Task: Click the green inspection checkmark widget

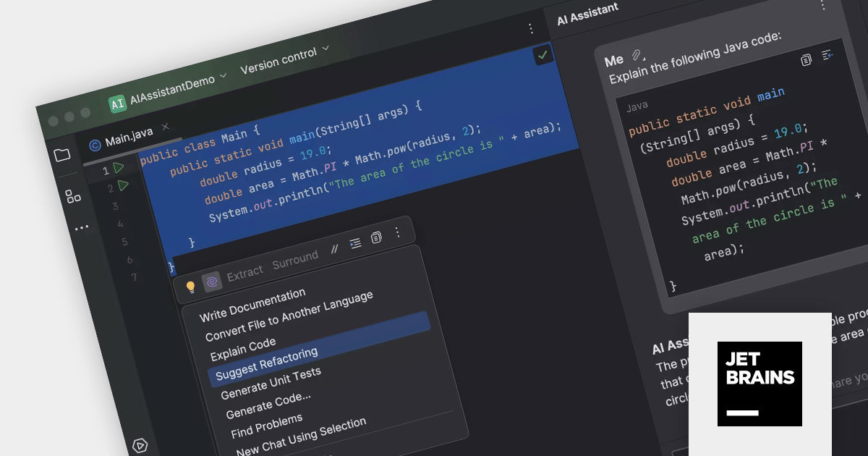Action: (x=542, y=55)
